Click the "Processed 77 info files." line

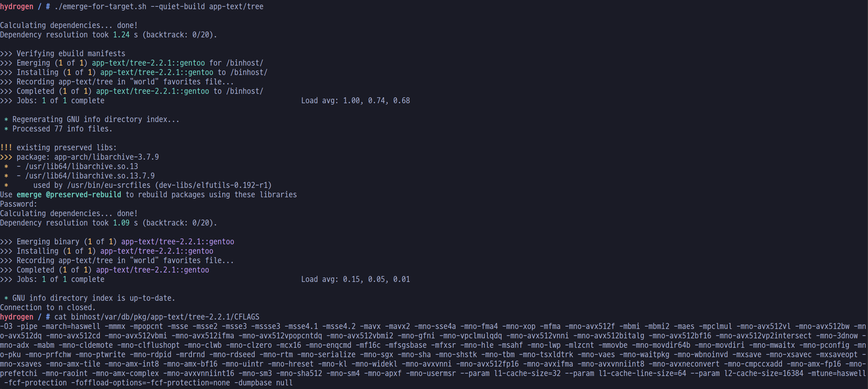[x=62, y=129]
